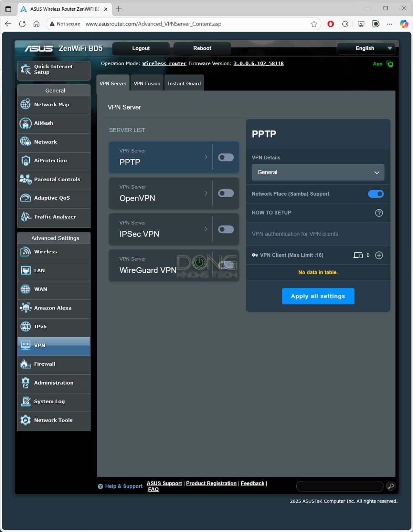Open the Copilot icon in browser toolbar

coord(404,24)
